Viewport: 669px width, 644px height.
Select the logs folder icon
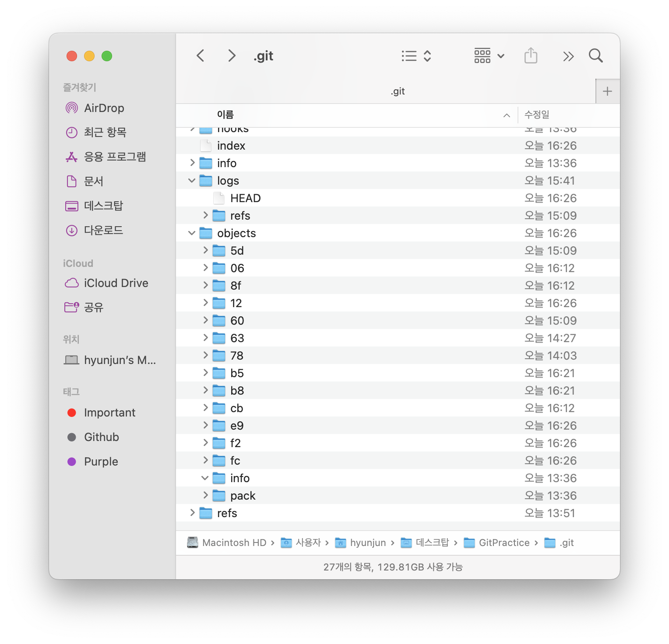(x=206, y=181)
